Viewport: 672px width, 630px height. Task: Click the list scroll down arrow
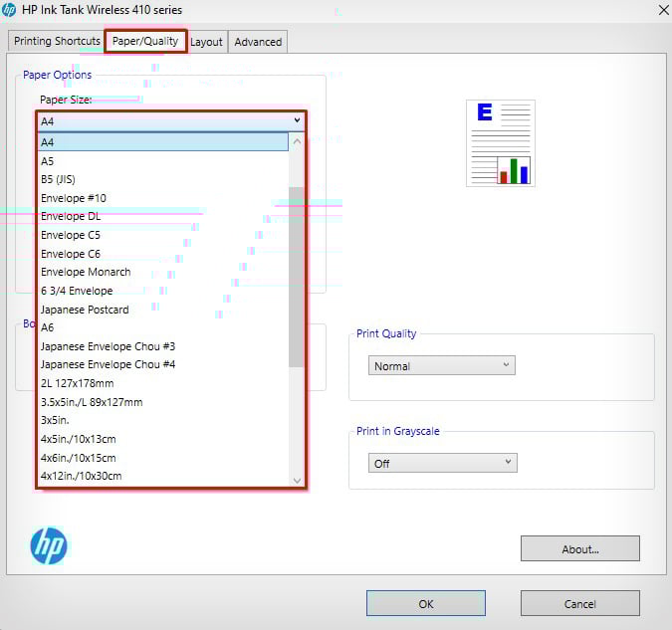[x=297, y=480]
